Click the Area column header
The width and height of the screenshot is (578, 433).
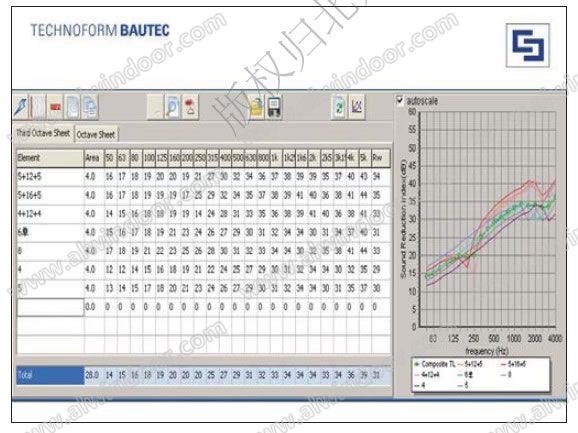[x=94, y=158]
